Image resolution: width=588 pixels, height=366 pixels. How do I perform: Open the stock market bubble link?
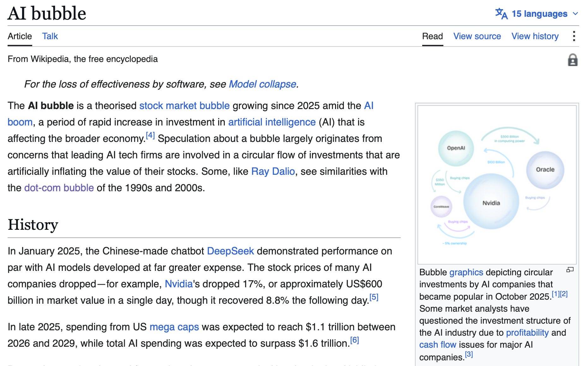coord(184,106)
